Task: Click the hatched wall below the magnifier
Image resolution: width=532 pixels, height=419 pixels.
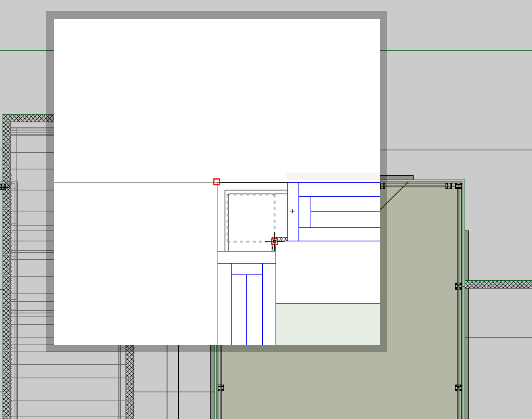Action: click(129, 382)
